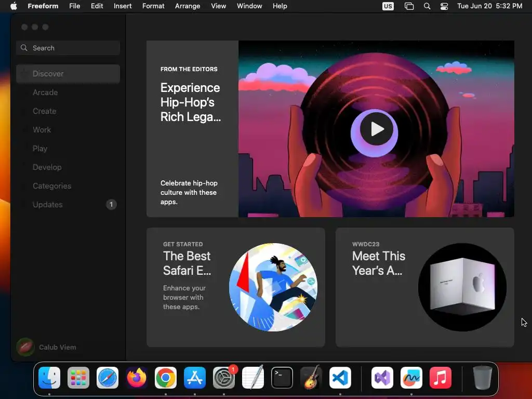The height and width of the screenshot is (399, 532).
Task: Launch Firefox from the dock
Action: (x=137, y=378)
